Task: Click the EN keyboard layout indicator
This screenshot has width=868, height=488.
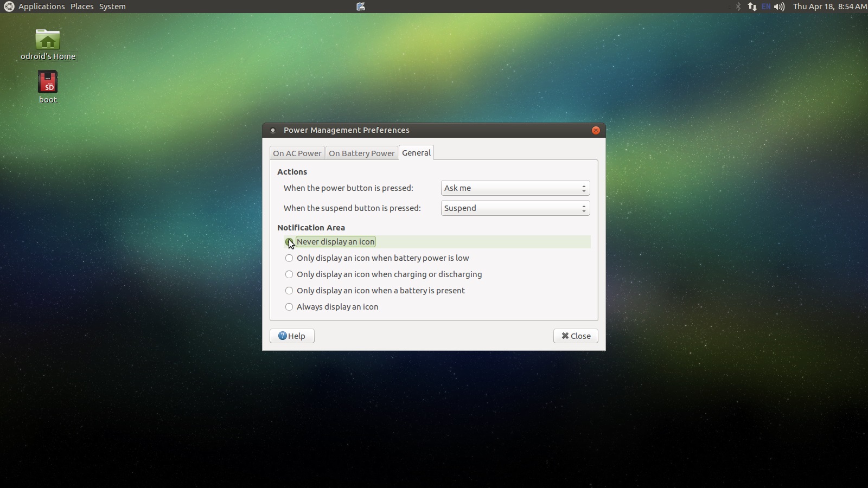Action: coord(766,7)
